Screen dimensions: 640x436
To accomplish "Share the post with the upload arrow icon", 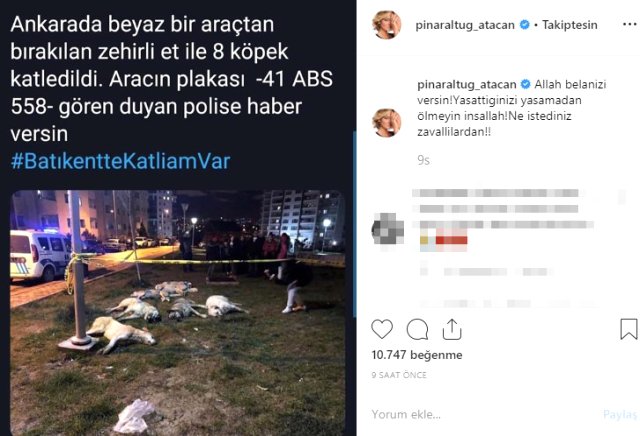I will click(452, 329).
